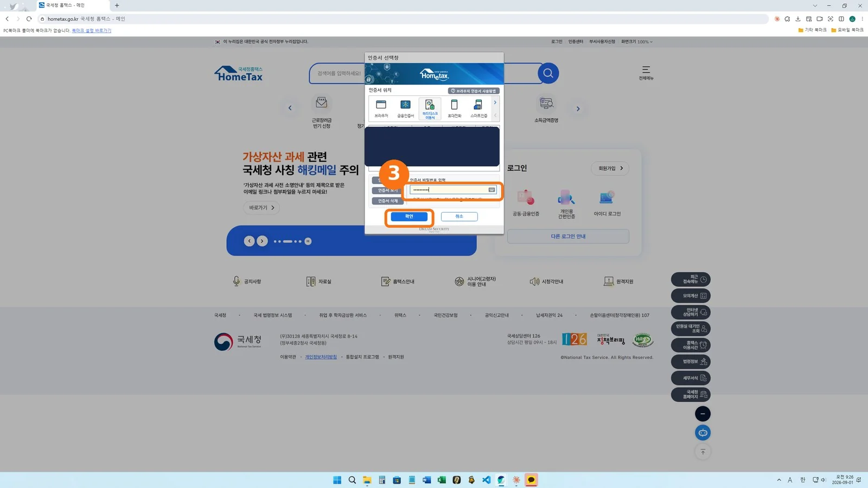Open 다른 로그인 안내
Viewport: 868px width, 488px height.
[x=568, y=236]
